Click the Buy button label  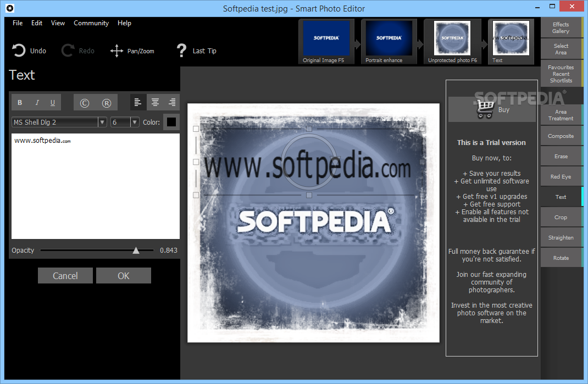point(504,109)
